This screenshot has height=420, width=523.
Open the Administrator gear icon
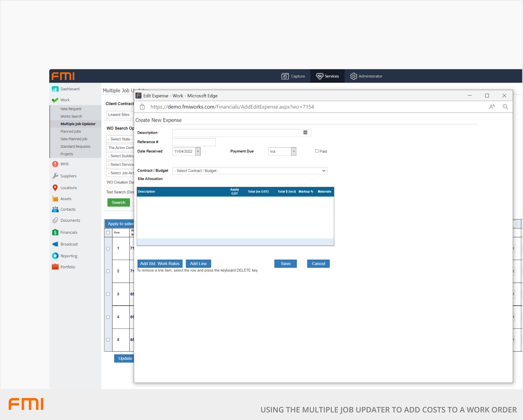coord(354,76)
